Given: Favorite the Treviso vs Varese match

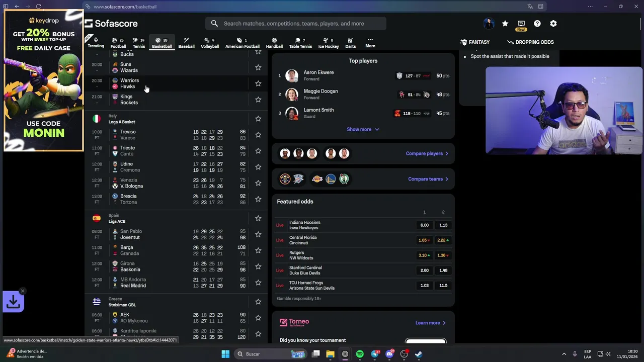Looking at the screenshot, I should (258, 135).
